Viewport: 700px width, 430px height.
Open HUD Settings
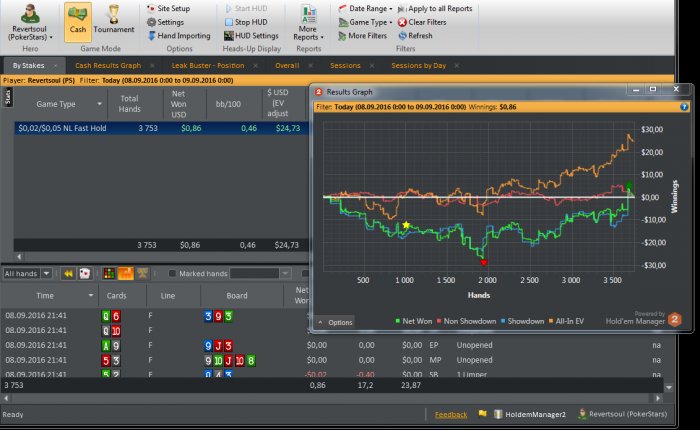click(x=250, y=35)
